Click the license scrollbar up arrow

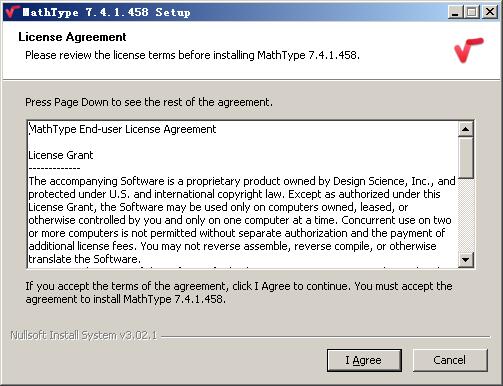[466, 129]
